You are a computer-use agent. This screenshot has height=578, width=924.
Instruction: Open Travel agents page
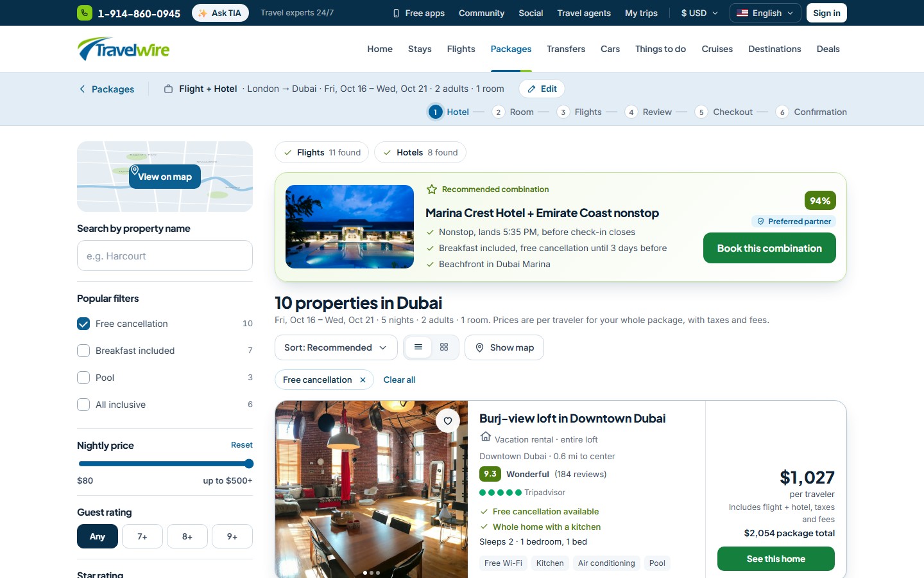click(x=584, y=13)
